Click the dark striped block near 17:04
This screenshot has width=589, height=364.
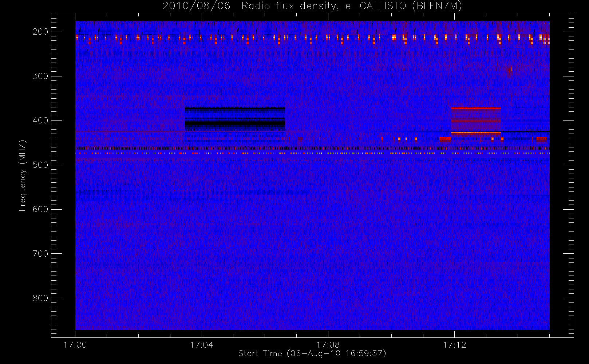coord(235,119)
